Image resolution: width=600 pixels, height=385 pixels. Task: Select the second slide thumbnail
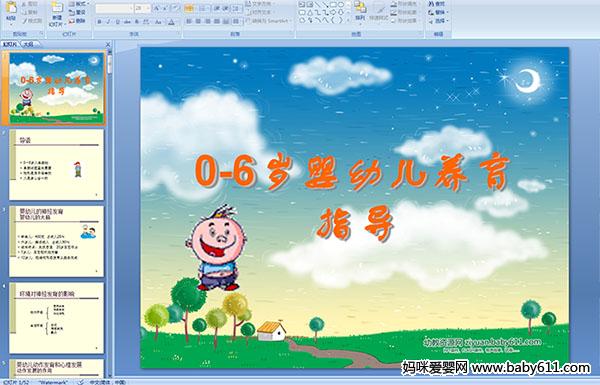point(56,165)
